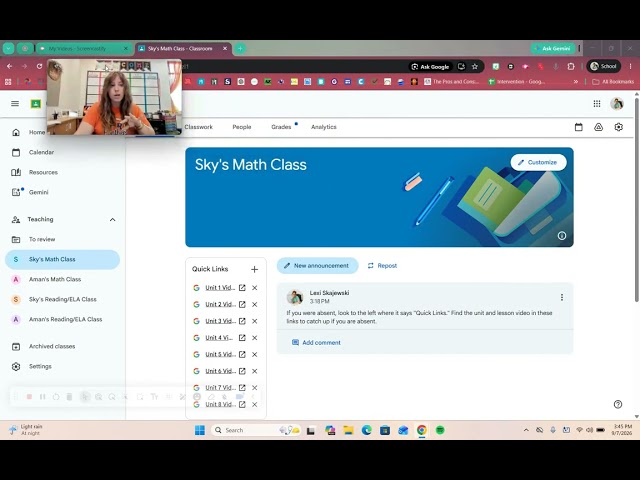This screenshot has height=480, width=640.
Task: Open Unit 1 Vid link in new tab
Action: 242,288
